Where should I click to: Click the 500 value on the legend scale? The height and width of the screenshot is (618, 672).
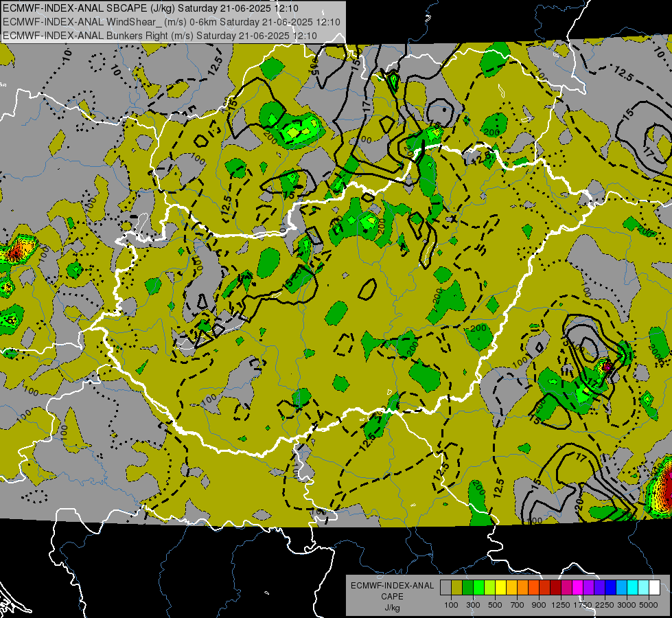(495, 605)
